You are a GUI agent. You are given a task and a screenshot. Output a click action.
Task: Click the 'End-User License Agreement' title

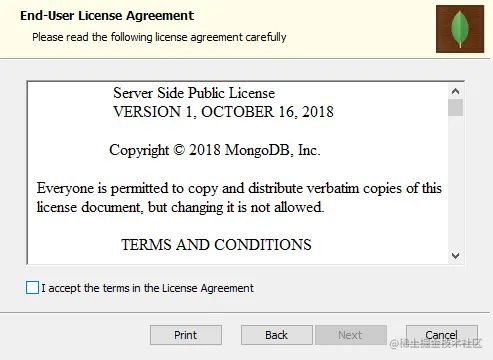coord(107,16)
